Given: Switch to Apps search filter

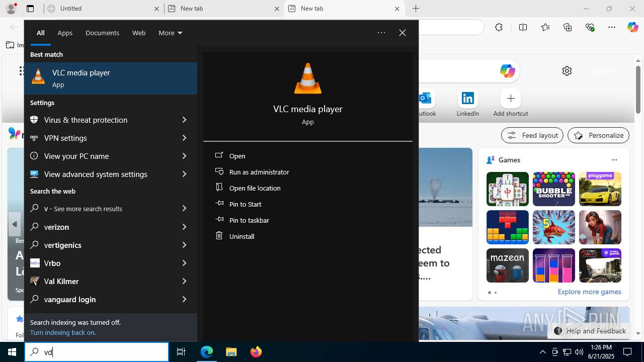Looking at the screenshot, I should tap(65, 33).
